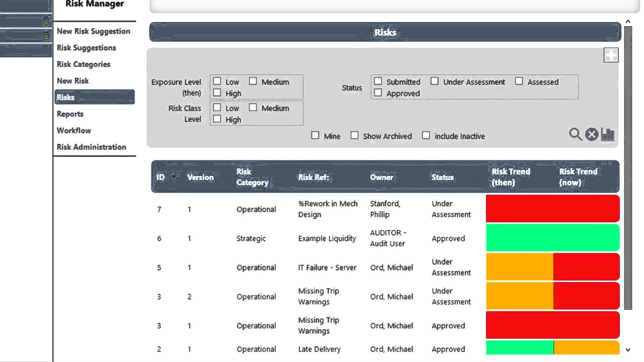Select the 'IT Failure - Server' risk ref
This screenshot has width=644, height=362.
pos(328,267)
